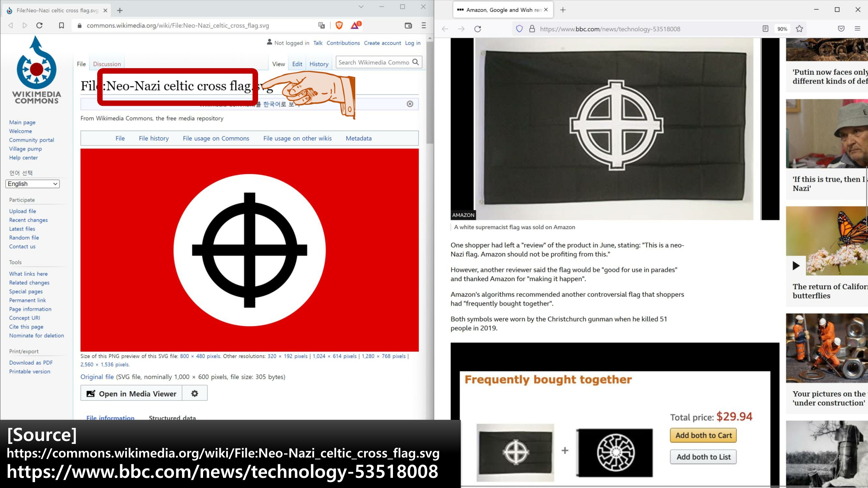Open Nominate for deletion link

[37, 335]
